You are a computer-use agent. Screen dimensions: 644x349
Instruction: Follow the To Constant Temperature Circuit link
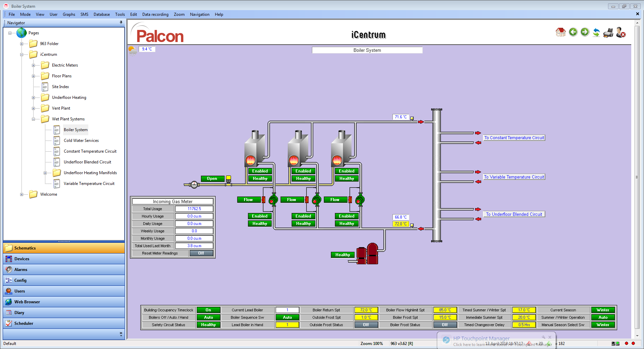click(514, 138)
